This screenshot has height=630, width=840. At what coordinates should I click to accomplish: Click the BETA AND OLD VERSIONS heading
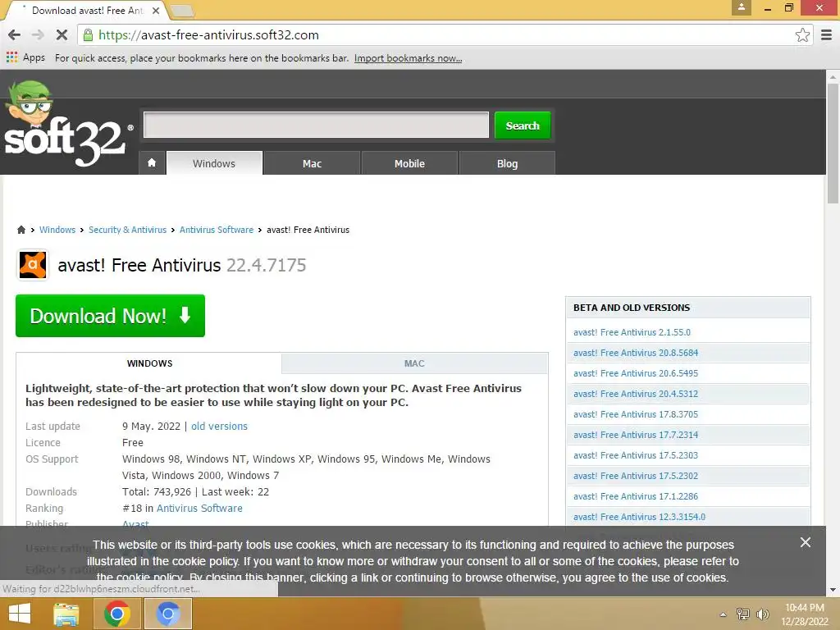[x=632, y=308]
